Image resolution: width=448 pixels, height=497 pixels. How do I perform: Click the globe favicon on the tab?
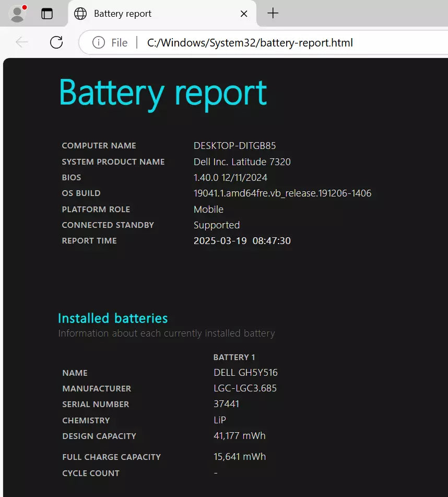pyautogui.click(x=80, y=14)
